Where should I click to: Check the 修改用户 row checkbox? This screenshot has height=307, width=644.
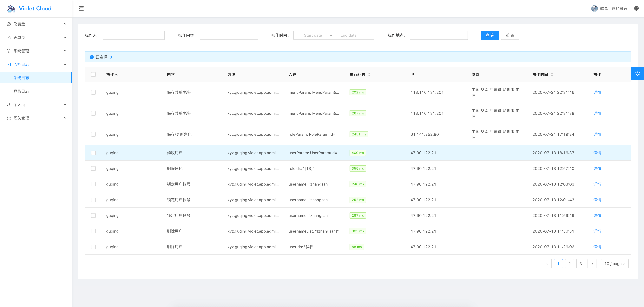[93, 153]
